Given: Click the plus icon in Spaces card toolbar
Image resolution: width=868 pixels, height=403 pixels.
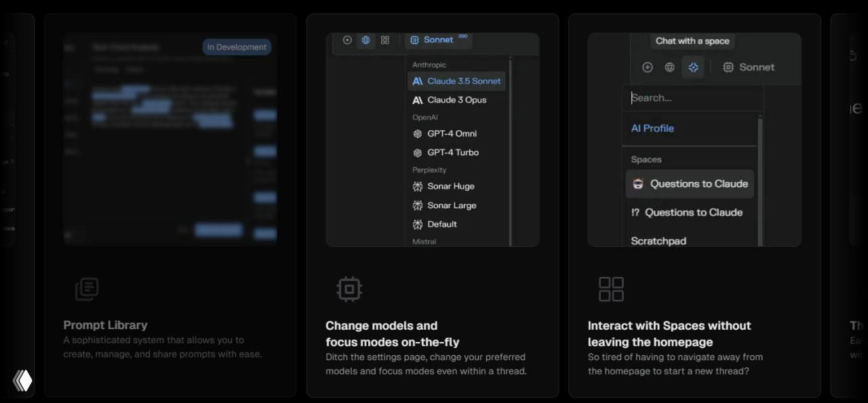Looking at the screenshot, I should click(x=648, y=67).
